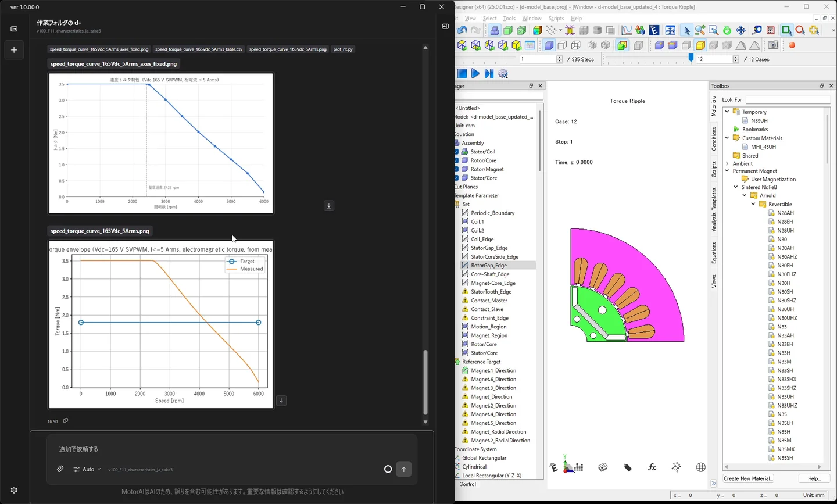Attach a file with the paperclip icon
This screenshot has height=504, width=837.
click(x=60, y=469)
